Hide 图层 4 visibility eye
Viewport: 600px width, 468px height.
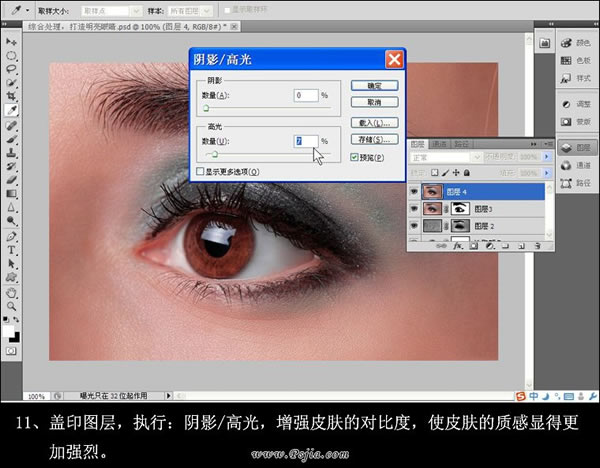414,191
